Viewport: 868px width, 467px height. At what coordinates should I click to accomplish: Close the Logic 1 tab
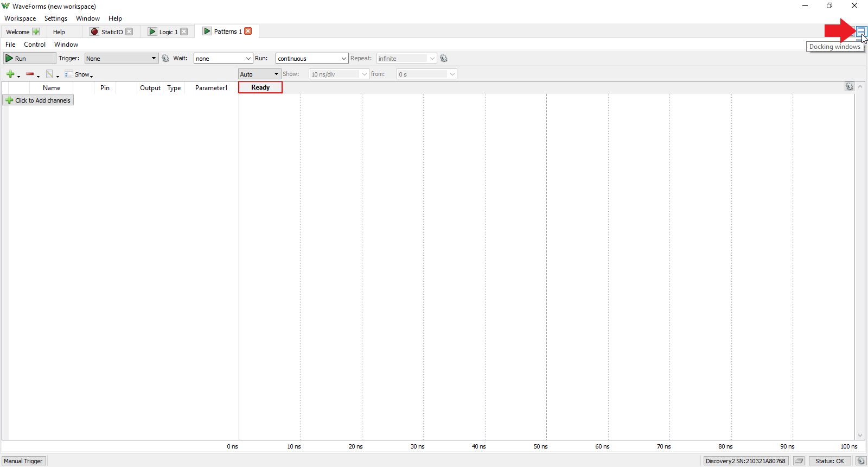tap(184, 31)
